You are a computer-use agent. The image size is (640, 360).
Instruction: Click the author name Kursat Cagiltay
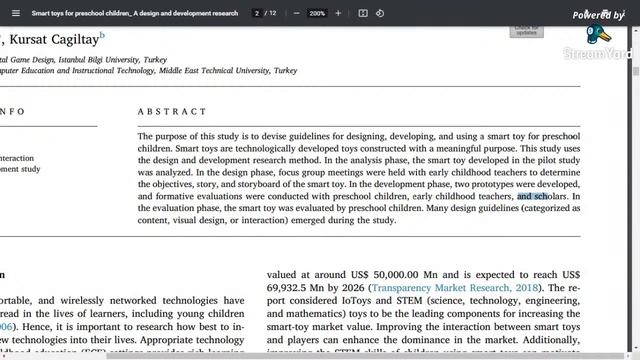(x=54, y=40)
